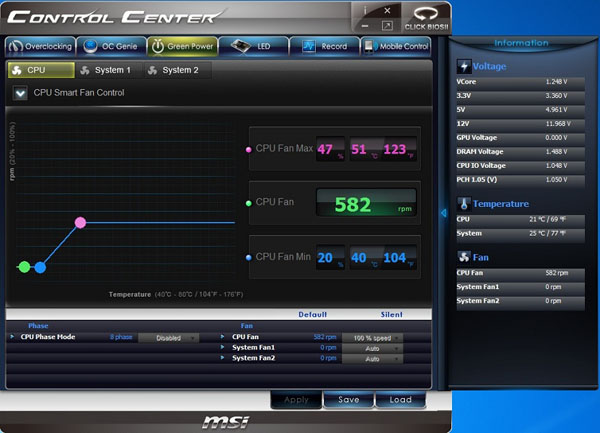Click the 8 phase value text

[x=121, y=337]
